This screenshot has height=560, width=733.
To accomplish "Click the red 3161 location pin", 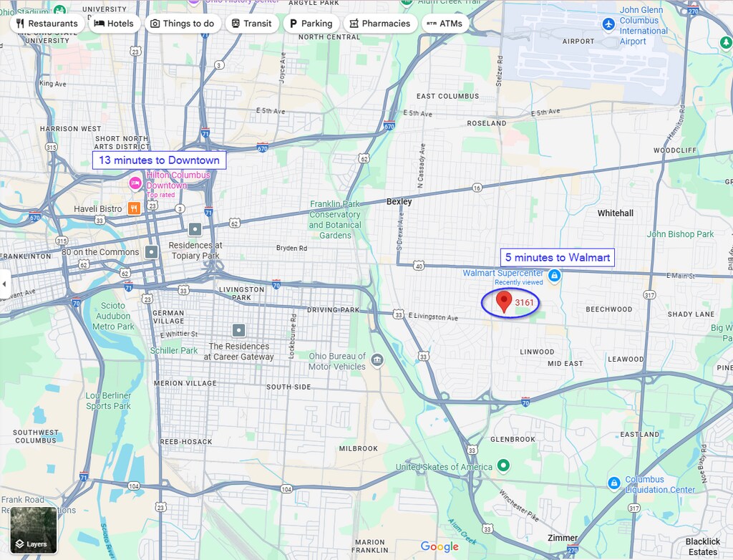I will pyautogui.click(x=503, y=301).
